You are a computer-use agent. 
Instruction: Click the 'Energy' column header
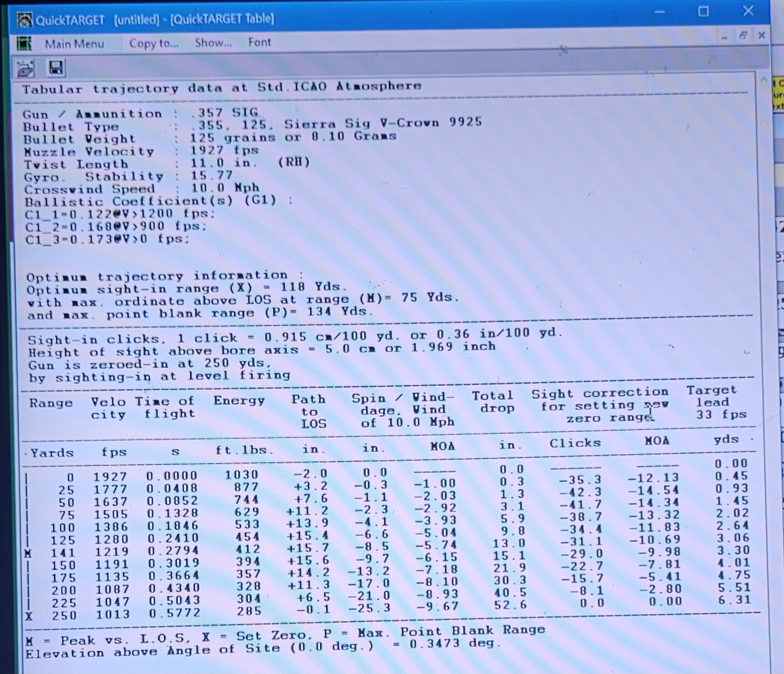tap(239, 401)
